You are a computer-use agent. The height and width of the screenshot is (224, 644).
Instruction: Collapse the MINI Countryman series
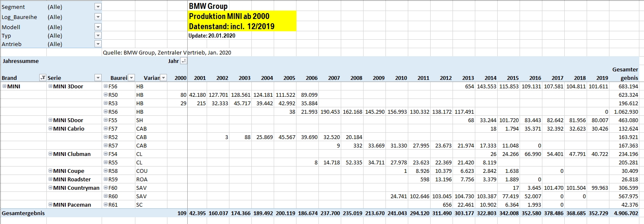coord(50,188)
